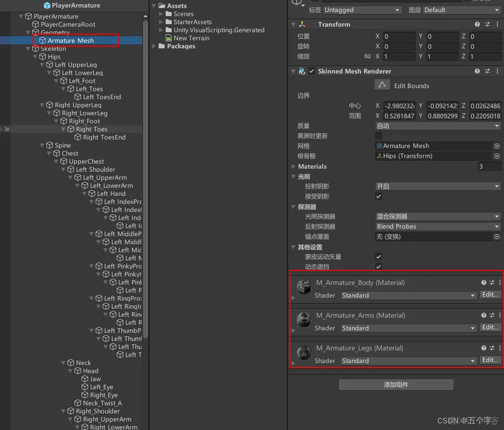The height and width of the screenshot is (430, 504).
Task: Select the Scenes folder icon
Action: coord(169,14)
